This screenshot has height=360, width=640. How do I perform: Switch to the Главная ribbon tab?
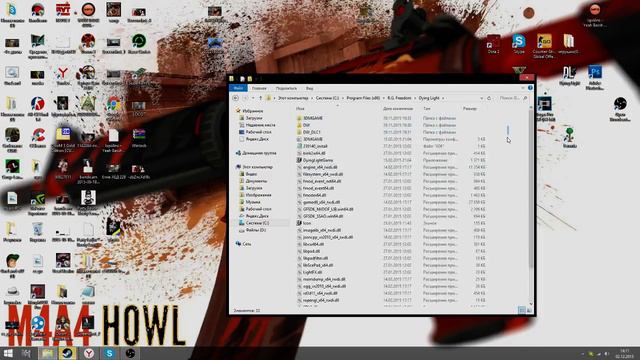[x=259, y=88]
